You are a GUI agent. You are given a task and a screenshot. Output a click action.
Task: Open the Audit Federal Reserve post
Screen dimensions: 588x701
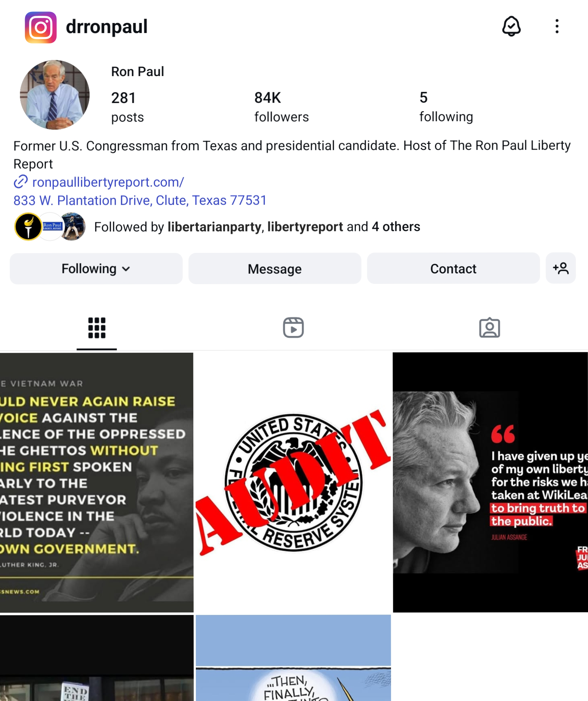pos(293,482)
